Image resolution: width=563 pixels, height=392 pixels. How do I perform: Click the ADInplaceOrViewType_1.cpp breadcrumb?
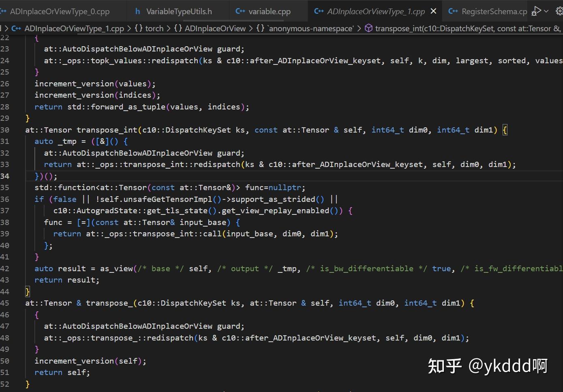point(74,28)
